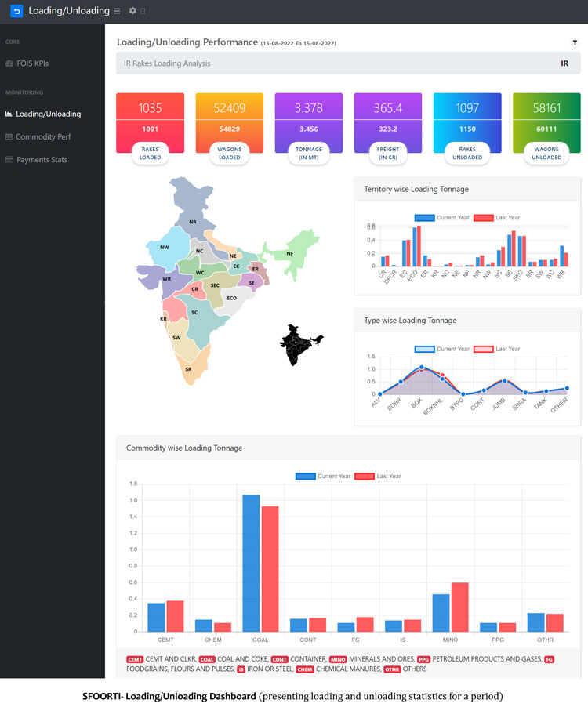Click the date range 15-08-2022 text
Image resolution: width=588 pixels, height=707 pixels.
[x=298, y=43]
